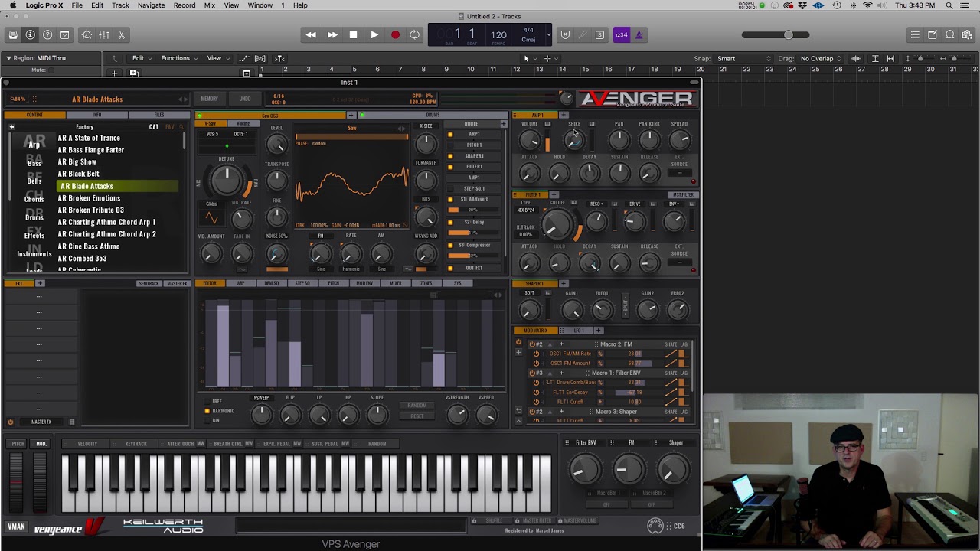Viewport: 980px width, 551px height.
Task: Add a new oscillator with plus next to Saw OSC
Action: tap(351, 115)
